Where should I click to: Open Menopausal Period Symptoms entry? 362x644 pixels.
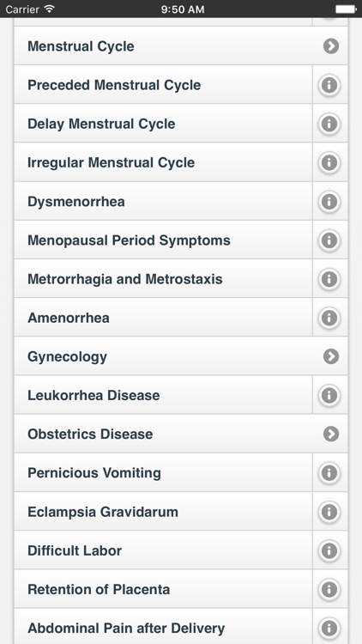click(163, 240)
